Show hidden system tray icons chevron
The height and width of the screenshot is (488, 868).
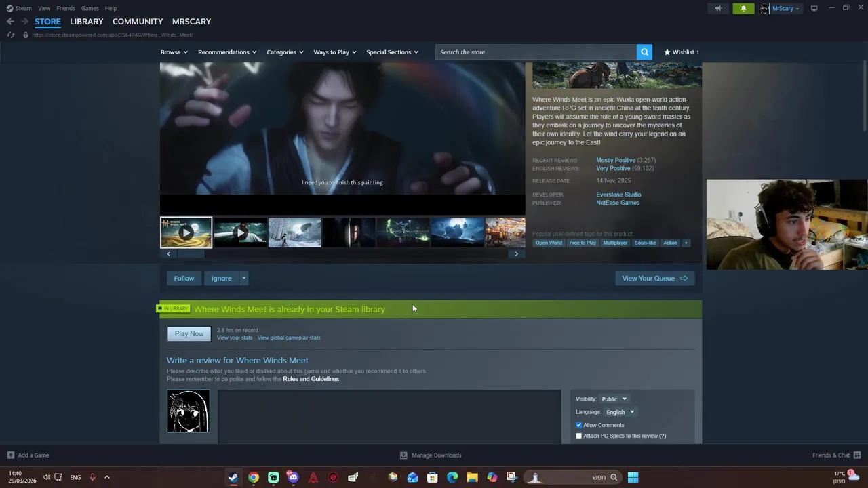click(x=106, y=477)
